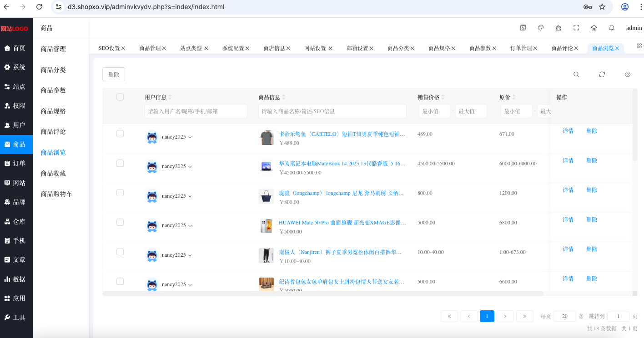This screenshot has height=338, width=644.
Task: Check the row for 华为笔记本电脑MateBook 14
Action: [x=120, y=163]
